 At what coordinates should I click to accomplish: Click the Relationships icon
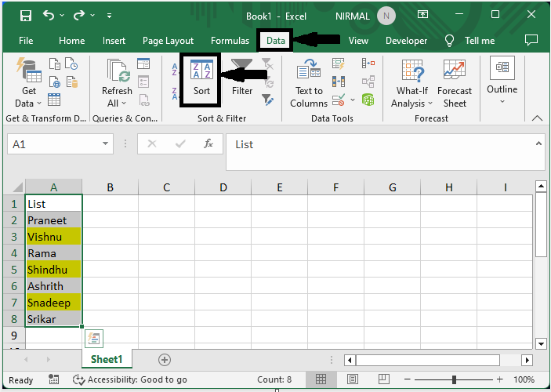368,82
